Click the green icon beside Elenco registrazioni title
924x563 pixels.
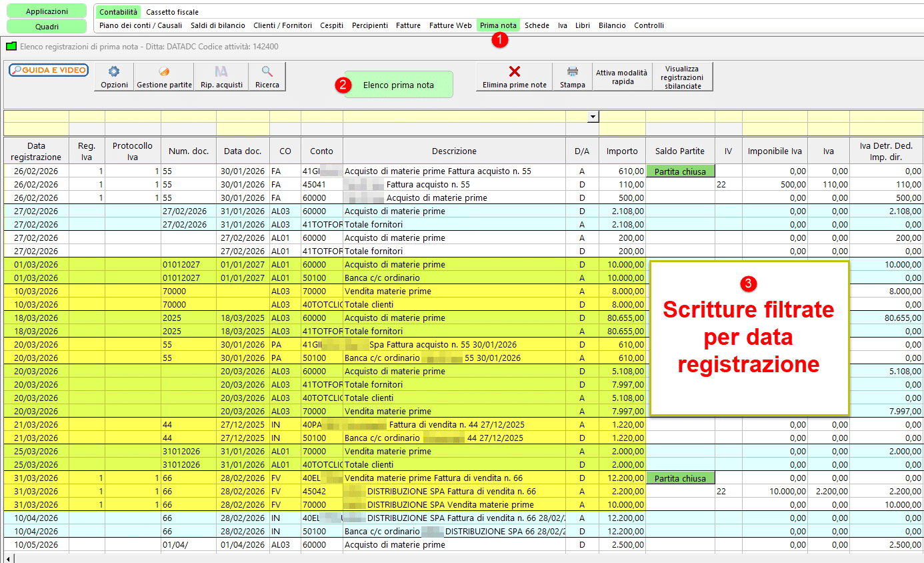tap(11, 47)
